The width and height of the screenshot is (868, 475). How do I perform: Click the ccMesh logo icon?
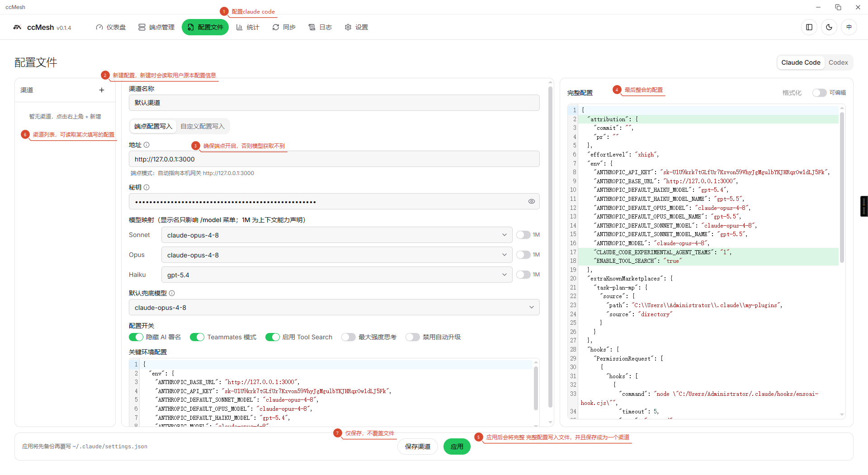[18, 27]
